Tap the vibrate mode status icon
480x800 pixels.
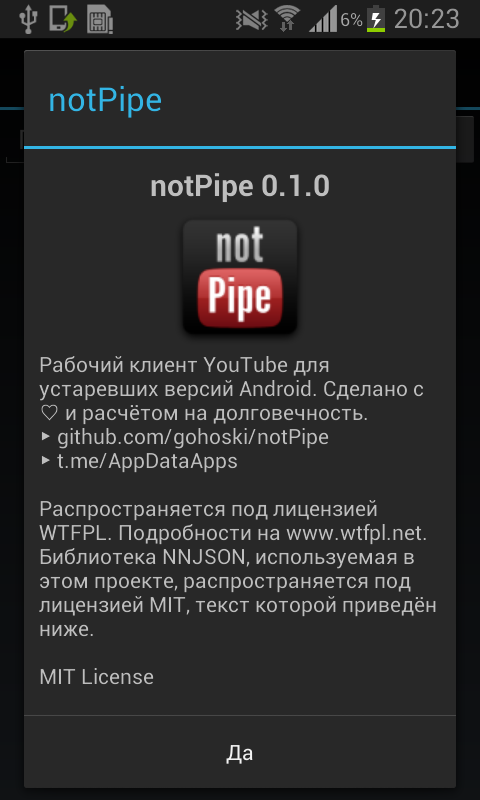[252, 20]
